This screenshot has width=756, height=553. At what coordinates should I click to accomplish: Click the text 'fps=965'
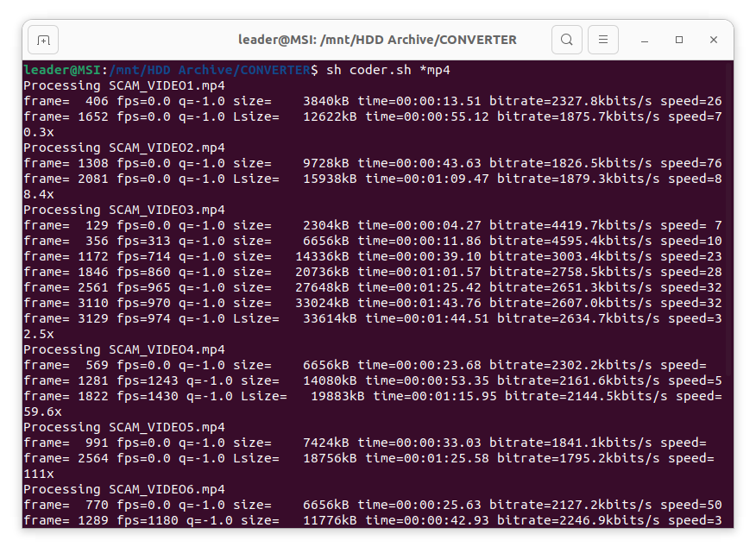click(x=143, y=287)
